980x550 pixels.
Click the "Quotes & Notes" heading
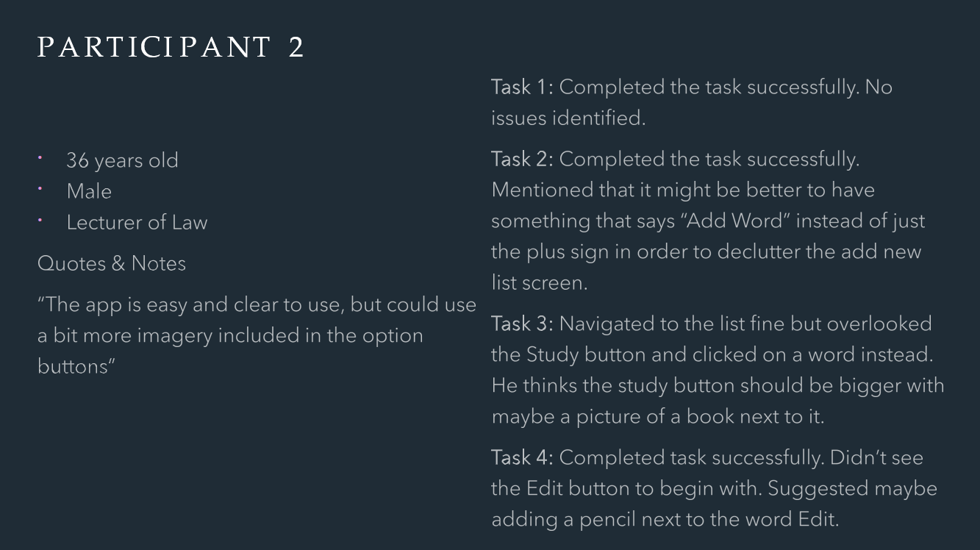(x=112, y=263)
